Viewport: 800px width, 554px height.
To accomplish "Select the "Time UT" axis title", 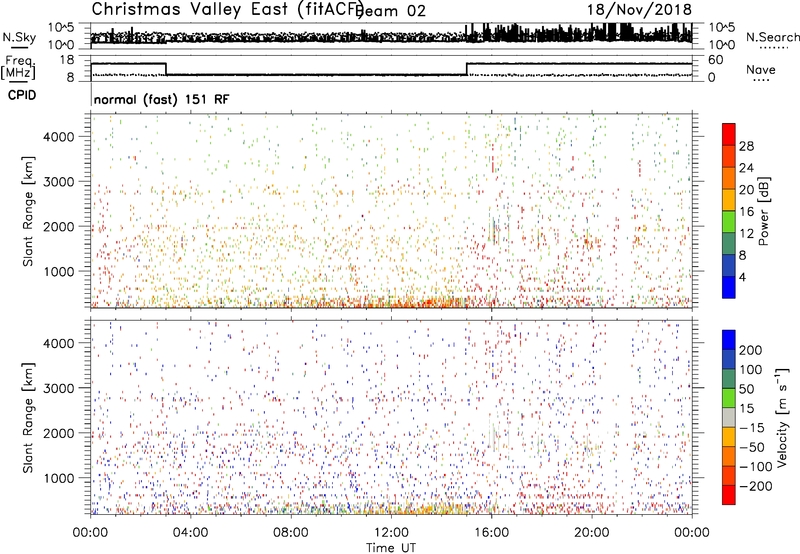I will click(x=391, y=547).
